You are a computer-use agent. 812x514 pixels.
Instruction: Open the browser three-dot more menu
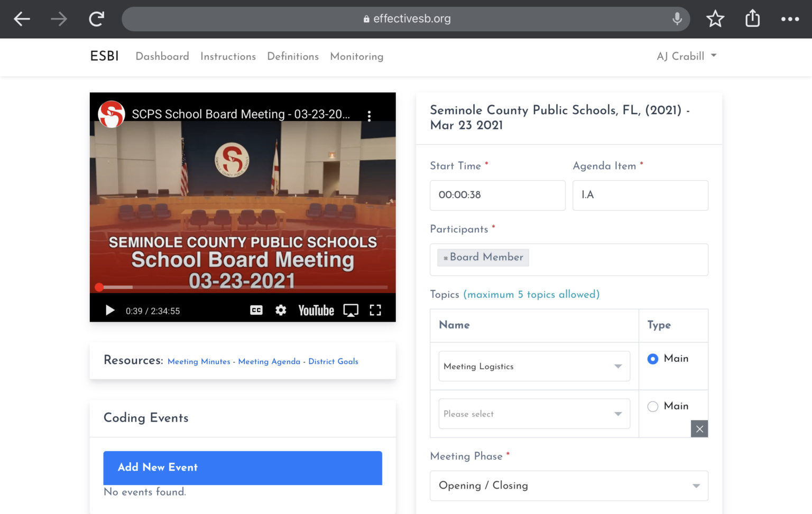[x=790, y=19]
